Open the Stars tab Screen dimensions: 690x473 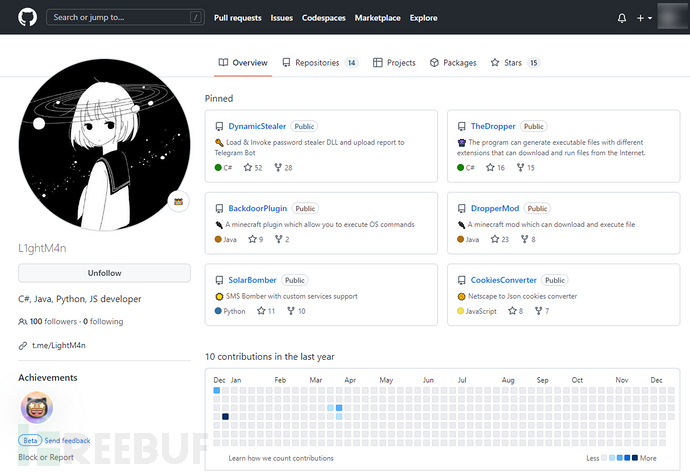pos(514,63)
